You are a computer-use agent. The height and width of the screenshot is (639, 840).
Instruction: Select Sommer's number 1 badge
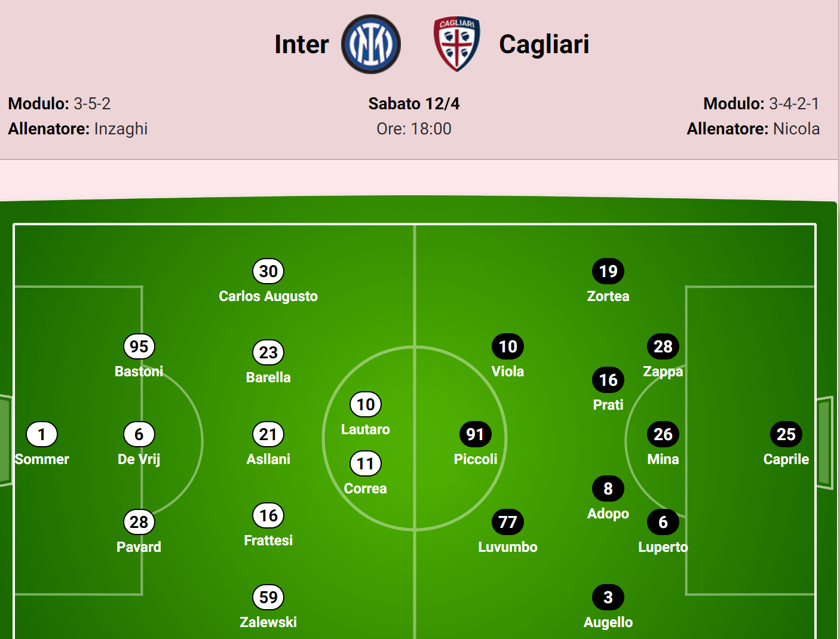click(x=42, y=434)
